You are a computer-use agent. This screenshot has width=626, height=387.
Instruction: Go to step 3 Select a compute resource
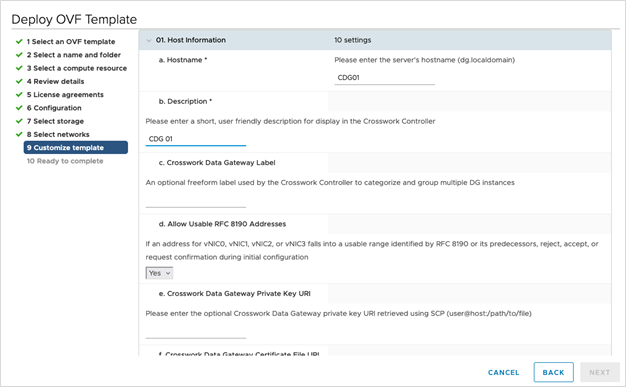point(77,68)
